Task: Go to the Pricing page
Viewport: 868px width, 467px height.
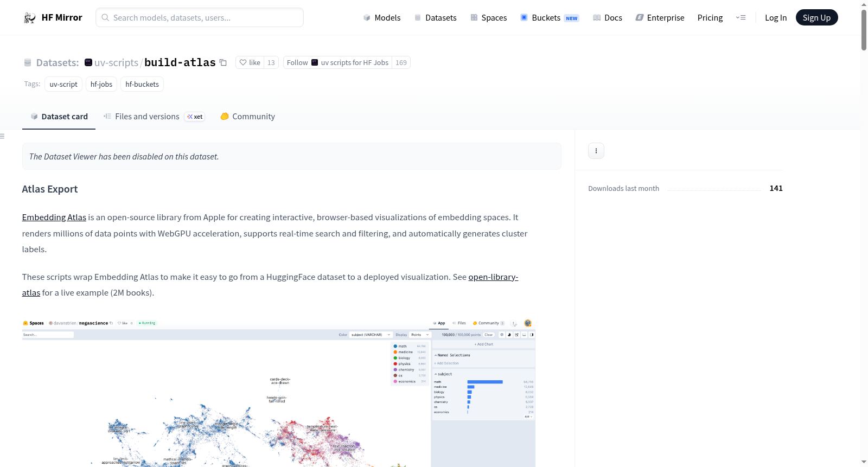Action: pos(710,18)
